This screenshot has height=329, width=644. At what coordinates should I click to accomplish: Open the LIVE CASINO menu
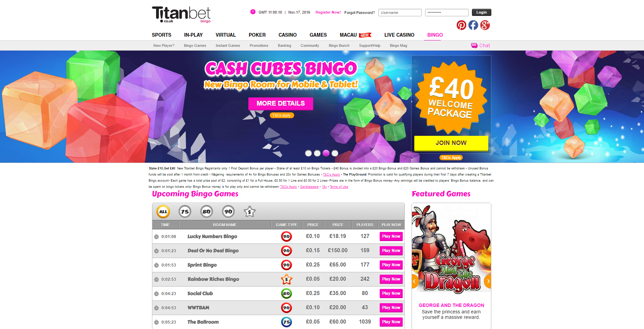point(399,35)
